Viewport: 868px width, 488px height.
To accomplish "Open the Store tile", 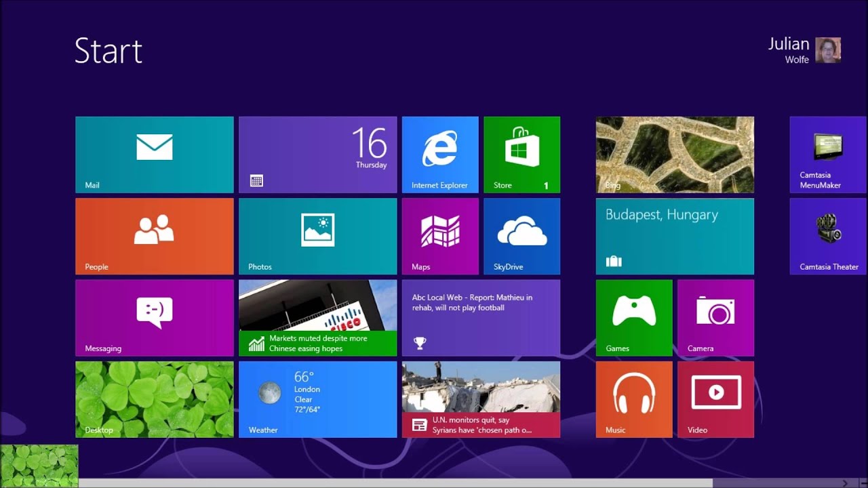I will point(522,155).
